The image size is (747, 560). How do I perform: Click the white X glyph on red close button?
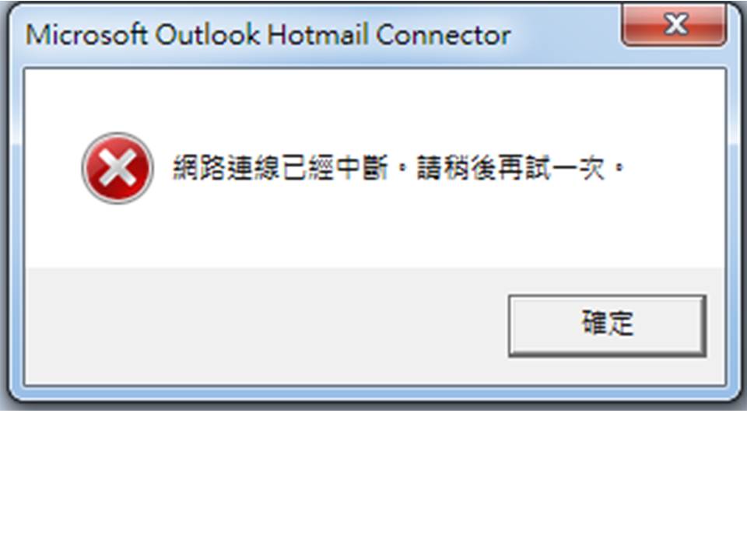click(676, 24)
